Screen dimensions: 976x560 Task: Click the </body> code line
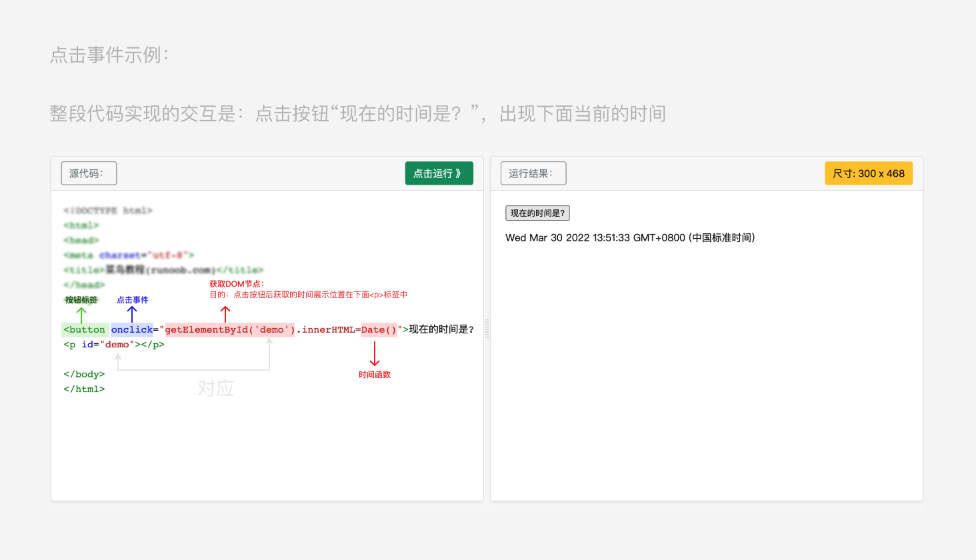[x=84, y=375]
